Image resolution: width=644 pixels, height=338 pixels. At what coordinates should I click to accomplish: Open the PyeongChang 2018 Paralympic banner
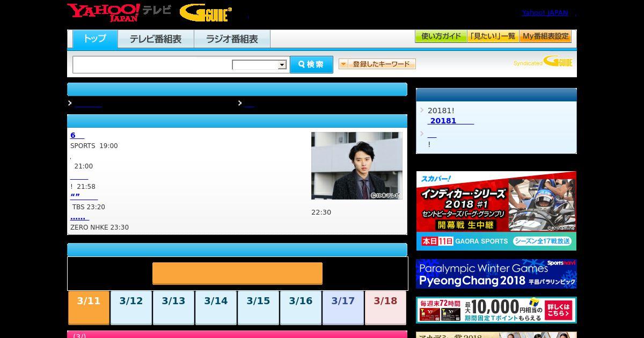point(496,274)
